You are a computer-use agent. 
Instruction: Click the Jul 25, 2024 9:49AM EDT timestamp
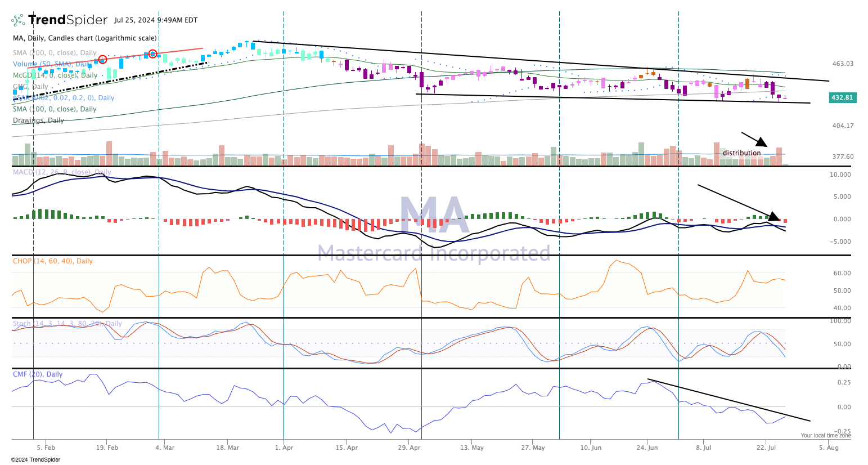click(x=156, y=20)
